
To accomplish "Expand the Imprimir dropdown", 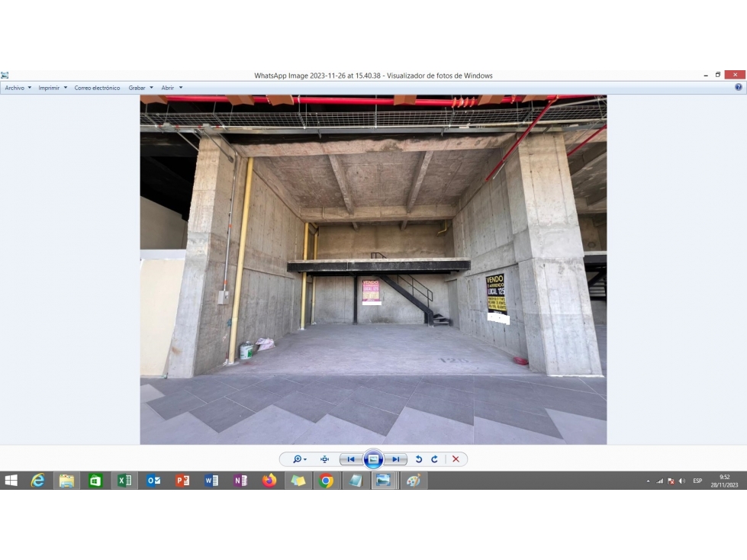I will 53,88.
